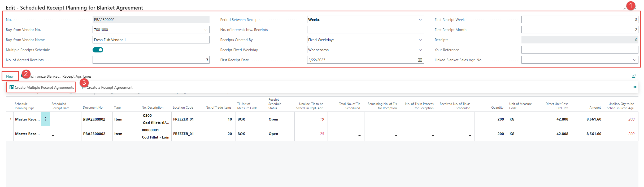
Task: Expand the Buy-from Vendor No. dropdown
Action: tap(206, 30)
